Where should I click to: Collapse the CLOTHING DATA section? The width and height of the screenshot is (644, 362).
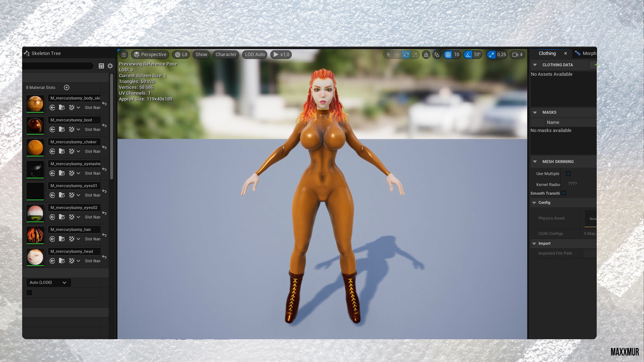point(535,65)
